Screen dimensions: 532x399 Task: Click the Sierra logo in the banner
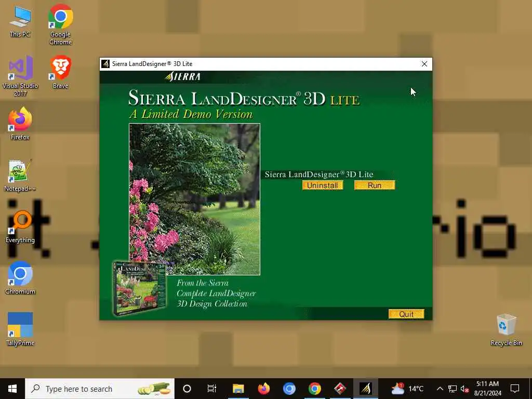click(183, 77)
